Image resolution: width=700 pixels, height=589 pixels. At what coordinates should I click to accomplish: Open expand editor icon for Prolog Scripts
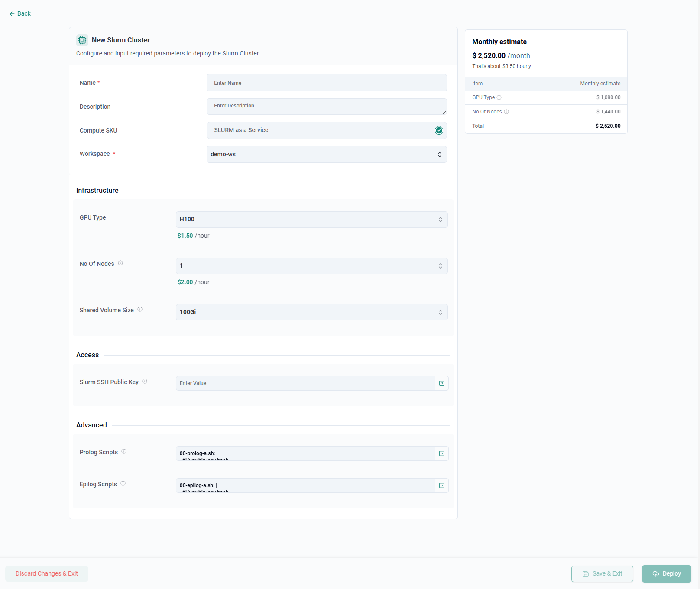442,453
